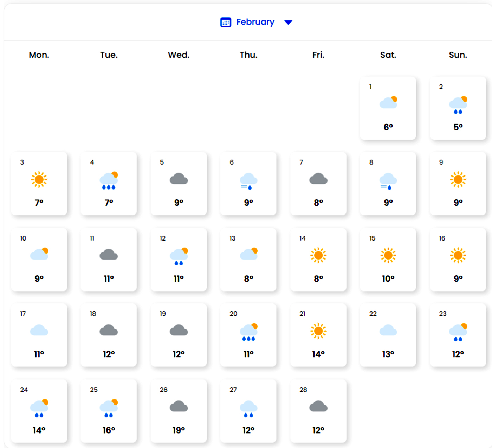
Task: Click the rain shower icon on February 4
Action: (109, 181)
